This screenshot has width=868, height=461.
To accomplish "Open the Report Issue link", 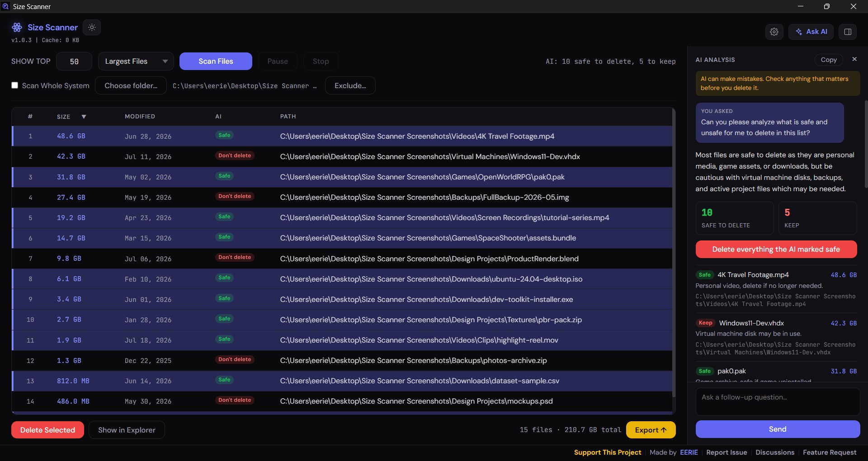I will point(726,452).
